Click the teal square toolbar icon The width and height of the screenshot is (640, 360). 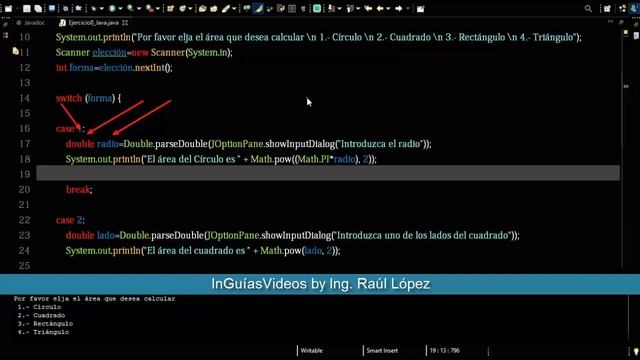tap(317, 8)
